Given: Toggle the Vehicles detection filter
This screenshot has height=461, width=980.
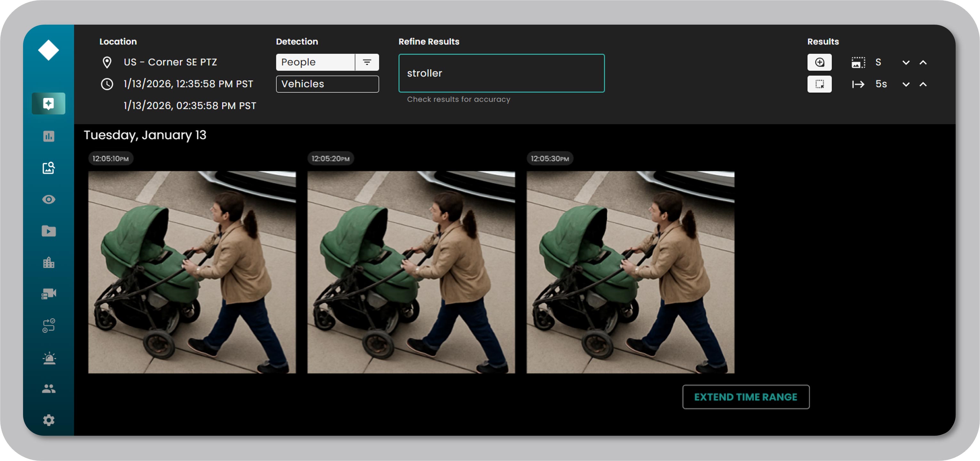Looking at the screenshot, I should point(327,84).
